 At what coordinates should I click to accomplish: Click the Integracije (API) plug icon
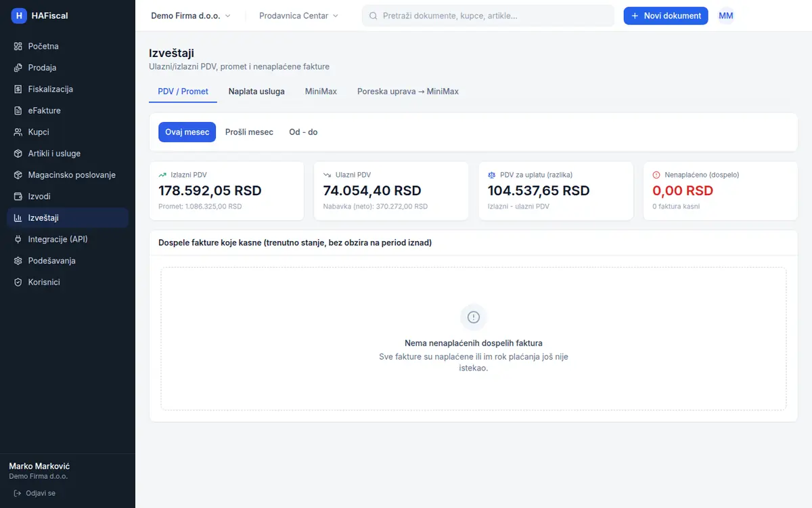point(18,239)
